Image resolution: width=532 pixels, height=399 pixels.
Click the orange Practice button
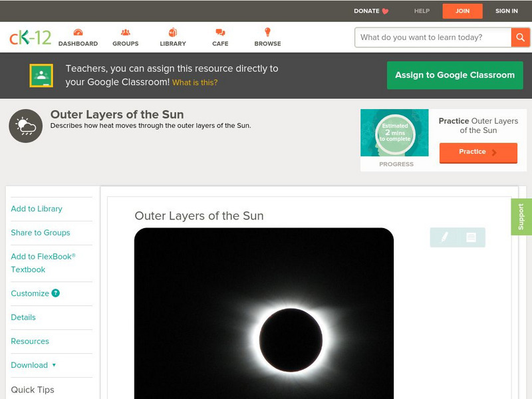click(478, 152)
